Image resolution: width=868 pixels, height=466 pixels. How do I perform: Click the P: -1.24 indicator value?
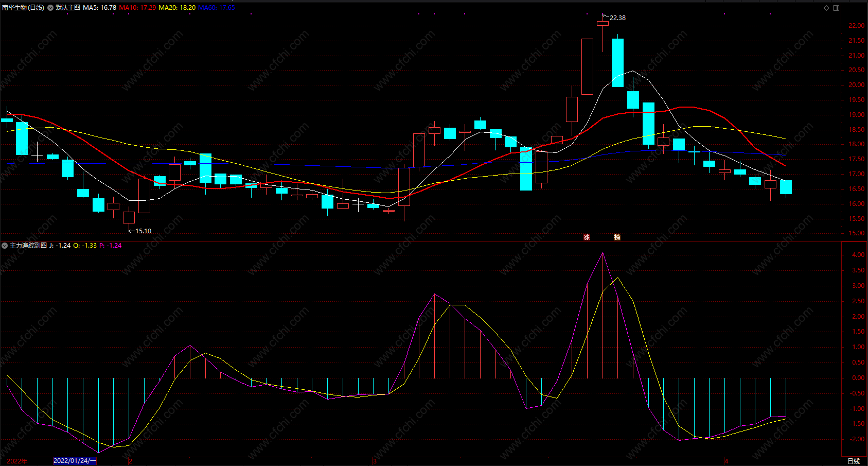coord(111,246)
